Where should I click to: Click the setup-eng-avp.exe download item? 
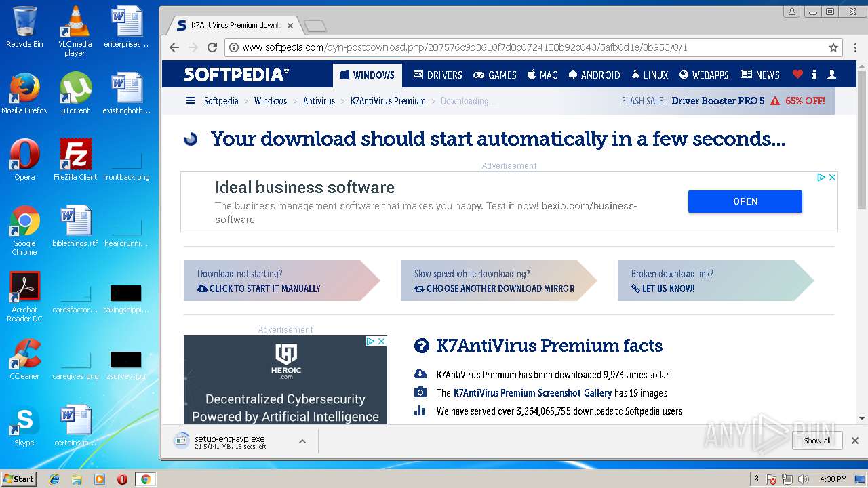[231, 441]
